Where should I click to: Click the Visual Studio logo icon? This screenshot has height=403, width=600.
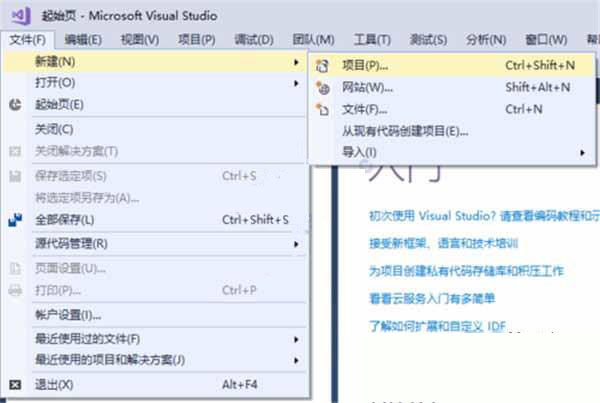(17, 15)
